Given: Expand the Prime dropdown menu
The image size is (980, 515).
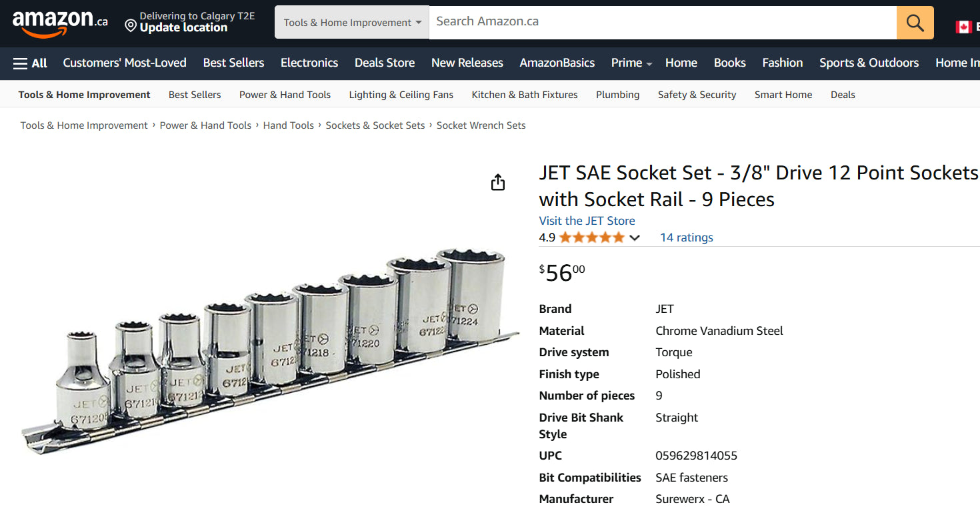Looking at the screenshot, I should point(631,63).
